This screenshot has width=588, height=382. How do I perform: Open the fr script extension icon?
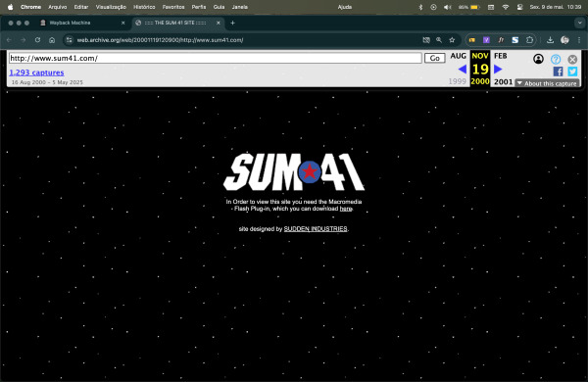[501, 40]
